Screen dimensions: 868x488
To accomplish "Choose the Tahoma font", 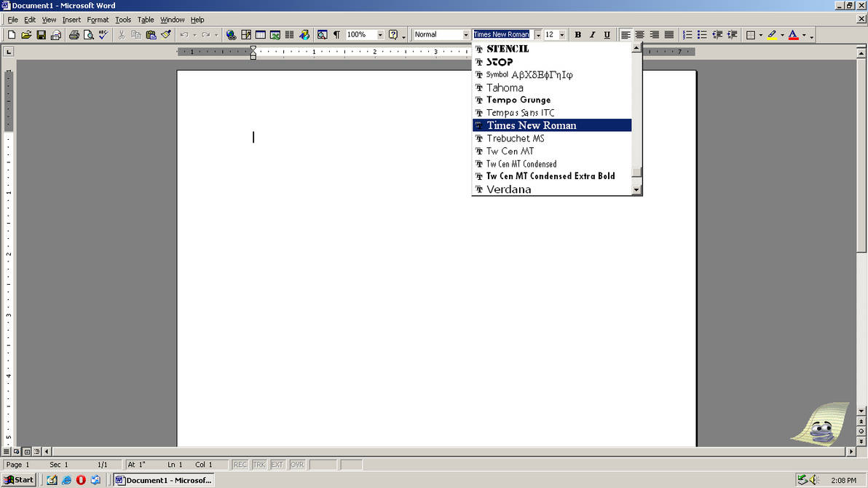I will [505, 87].
